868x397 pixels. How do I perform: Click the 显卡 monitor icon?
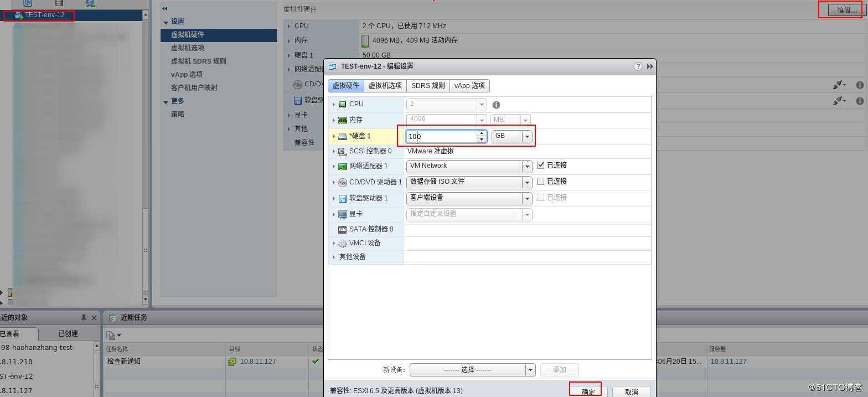(343, 214)
